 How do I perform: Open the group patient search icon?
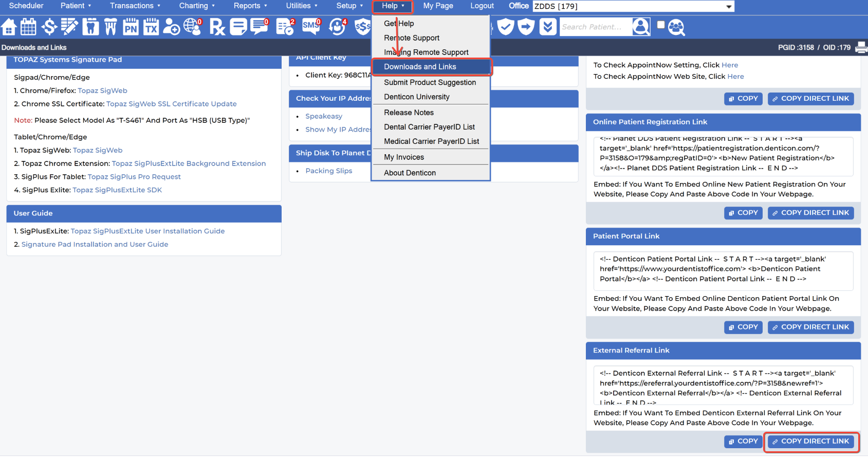pyautogui.click(x=676, y=27)
